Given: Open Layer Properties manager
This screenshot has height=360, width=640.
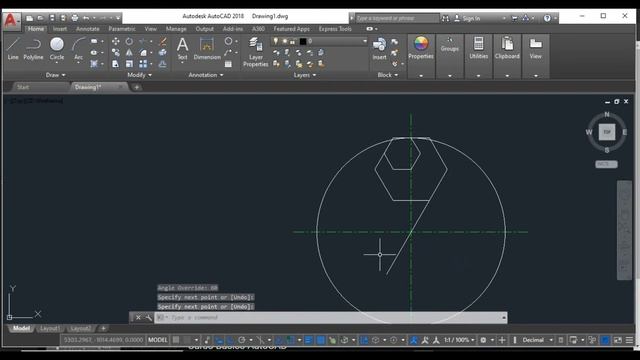Looking at the screenshot, I should click(256, 52).
